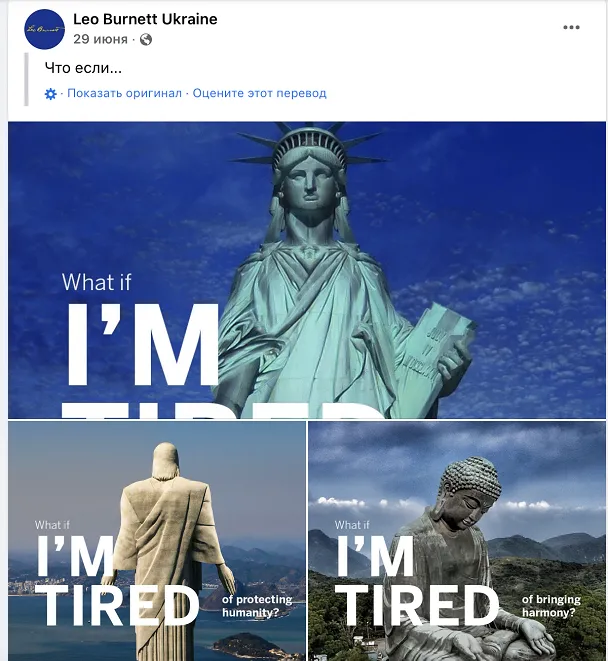Open translation settings gear icon
The width and height of the screenshot is (608, 661).
pos(51,94)
